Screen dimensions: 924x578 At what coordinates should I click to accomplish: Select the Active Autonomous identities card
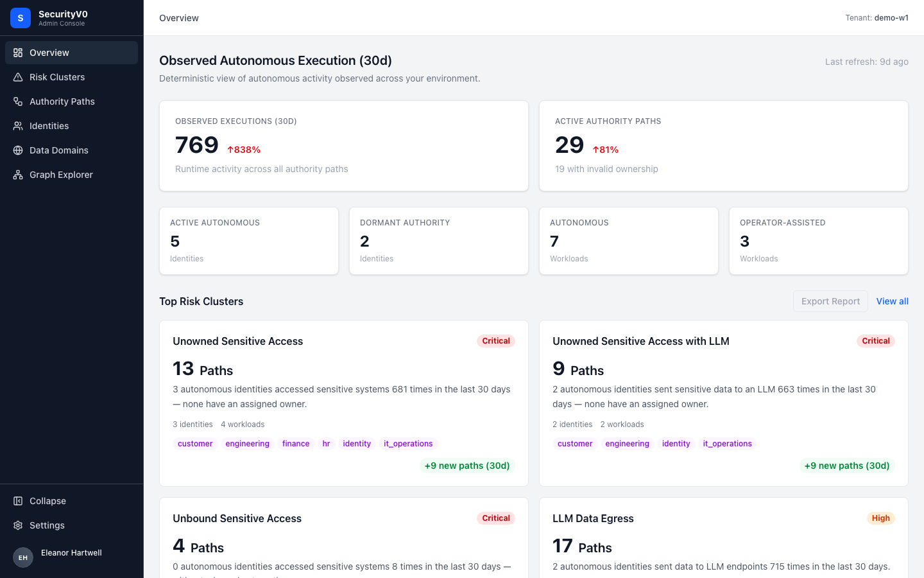coord(249,241)
